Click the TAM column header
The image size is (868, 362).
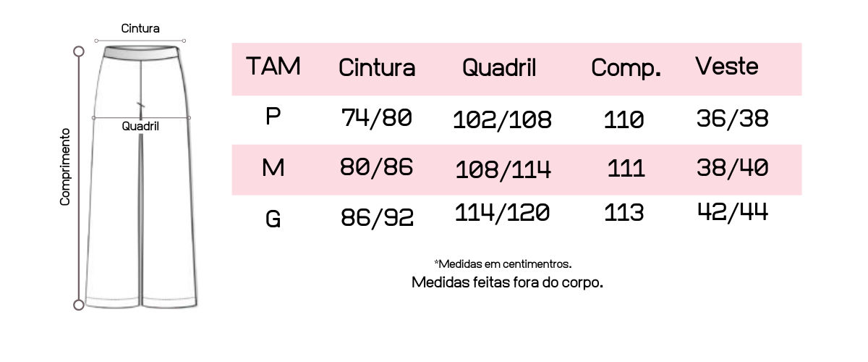coord(273,67)
